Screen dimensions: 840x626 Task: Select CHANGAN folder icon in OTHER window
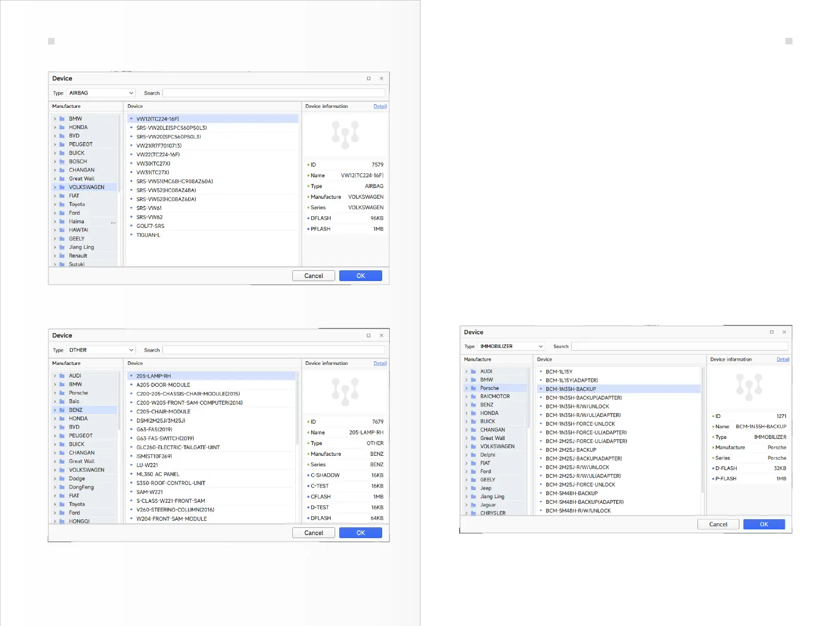[62, 453]
